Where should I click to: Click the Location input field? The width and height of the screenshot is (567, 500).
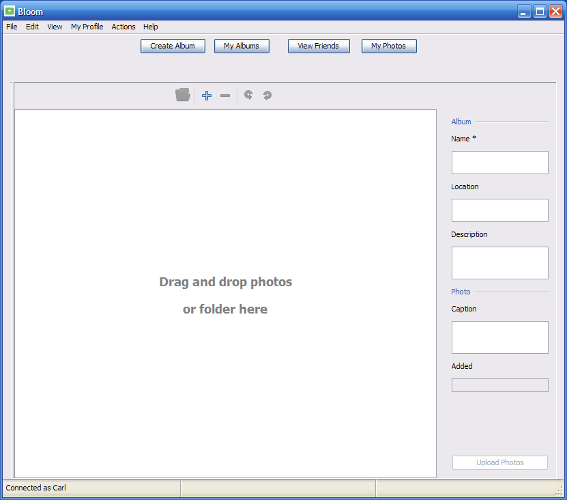(500, 210)
